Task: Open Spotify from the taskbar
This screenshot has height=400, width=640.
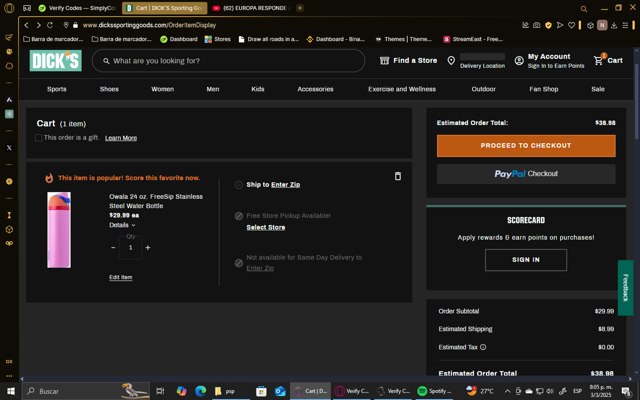Action: [x=435, y=391]
